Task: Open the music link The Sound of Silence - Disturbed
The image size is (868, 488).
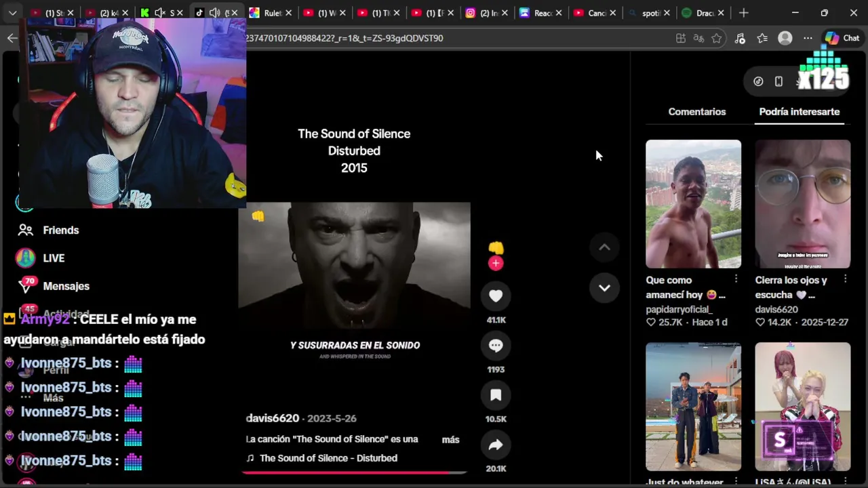Action: (x=328, y=458)
